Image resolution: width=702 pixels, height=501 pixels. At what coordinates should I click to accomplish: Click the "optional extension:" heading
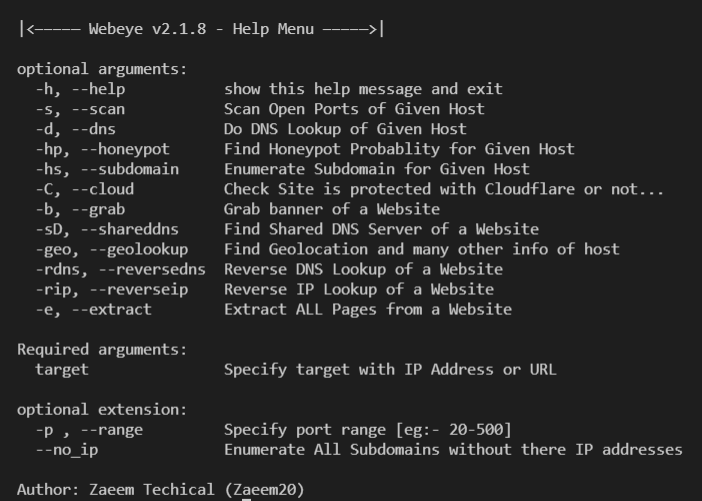click(103, 410)
